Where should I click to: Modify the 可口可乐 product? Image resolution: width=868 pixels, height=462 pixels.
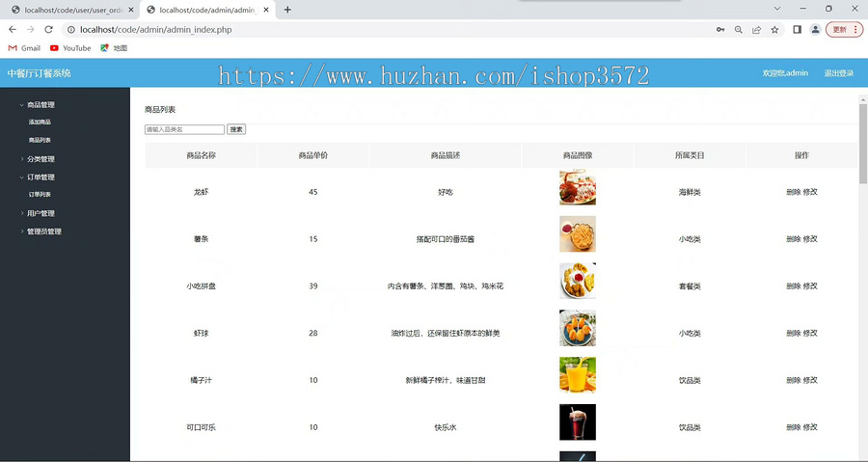coord(810,427)
